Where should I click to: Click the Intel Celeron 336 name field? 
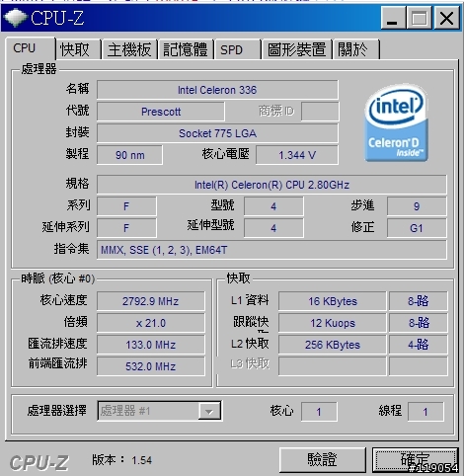pos(217,90)
